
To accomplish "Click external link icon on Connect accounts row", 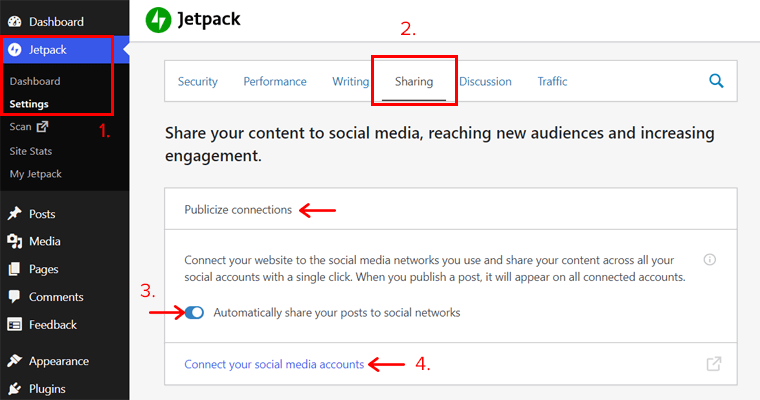I will pyautogui.click(x=713, y=364).
